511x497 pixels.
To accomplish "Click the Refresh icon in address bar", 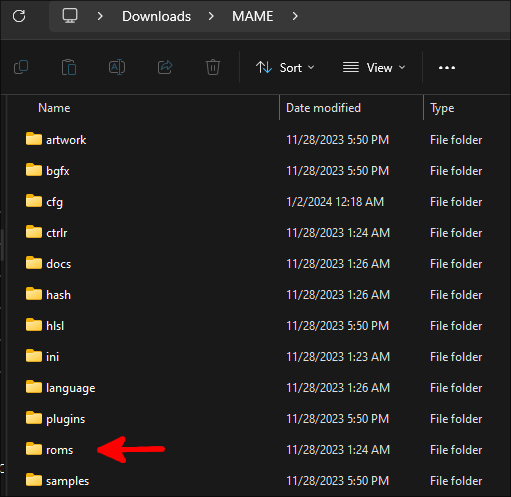I will click(19, 16).
